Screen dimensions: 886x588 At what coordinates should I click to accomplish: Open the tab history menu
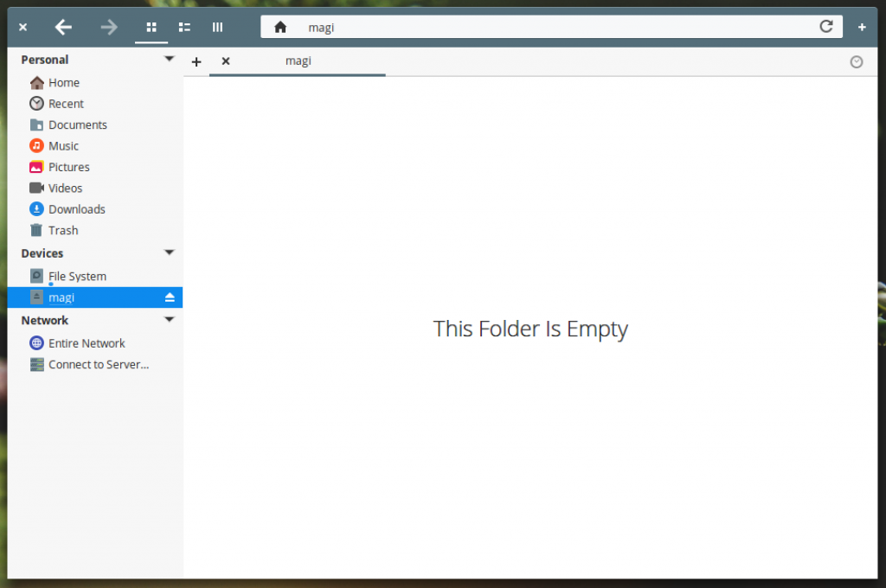coord(857,61)
